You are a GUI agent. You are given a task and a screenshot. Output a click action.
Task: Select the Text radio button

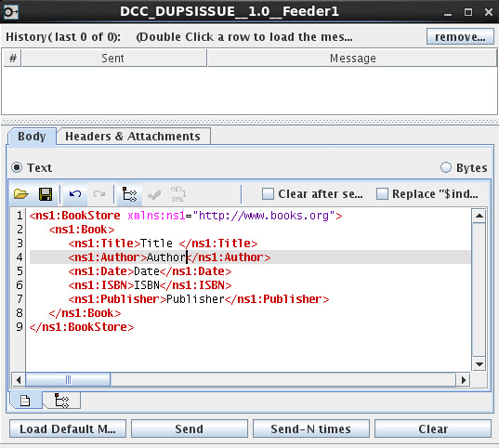coord(17,167)
